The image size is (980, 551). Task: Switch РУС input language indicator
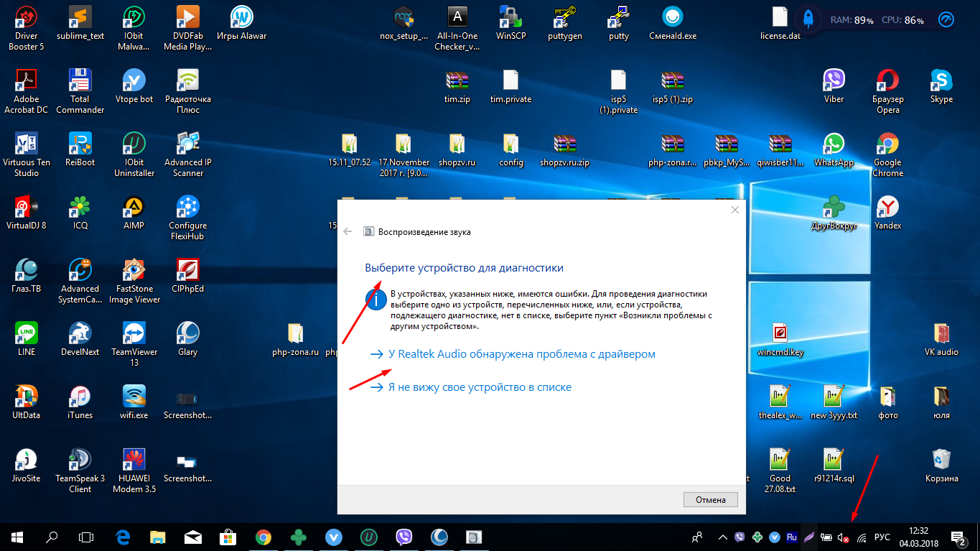882,537
